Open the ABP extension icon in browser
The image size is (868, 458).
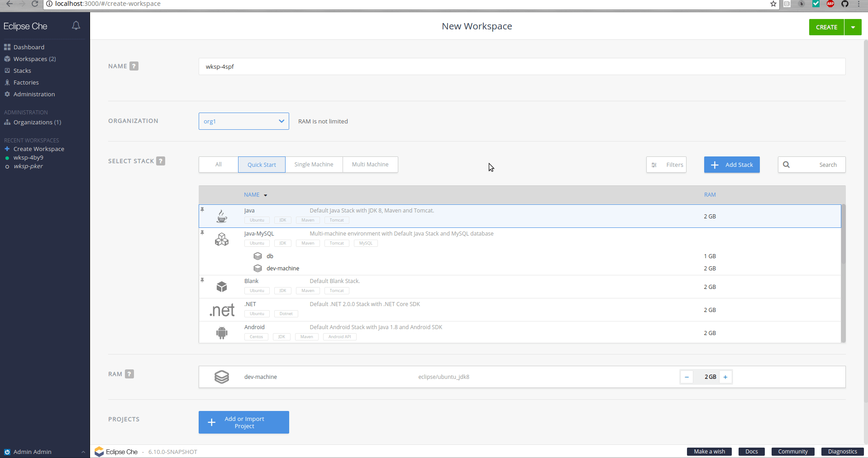pos(830,4)
